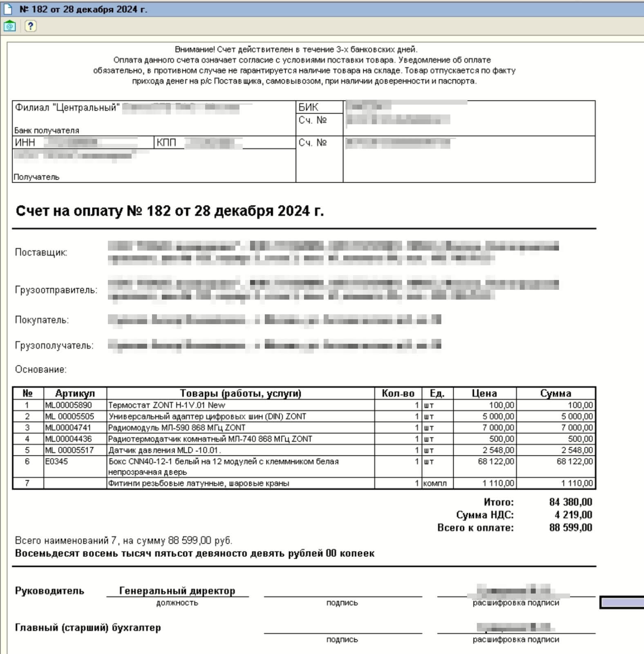Select the price cell 68 122,00
Screen dimensions: 644x654
coord(484,461)
